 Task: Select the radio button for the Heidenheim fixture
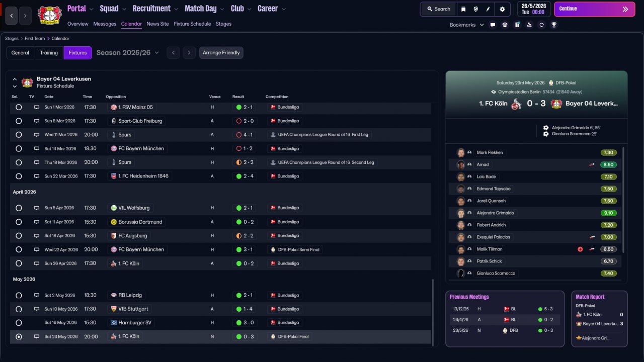19,176
